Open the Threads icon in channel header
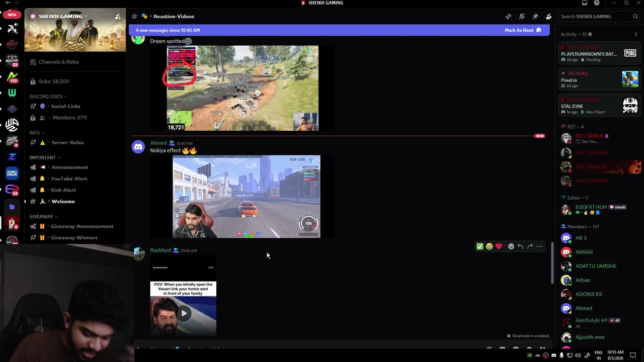Viewport: 644px width, 362px height. coord(509,17)
